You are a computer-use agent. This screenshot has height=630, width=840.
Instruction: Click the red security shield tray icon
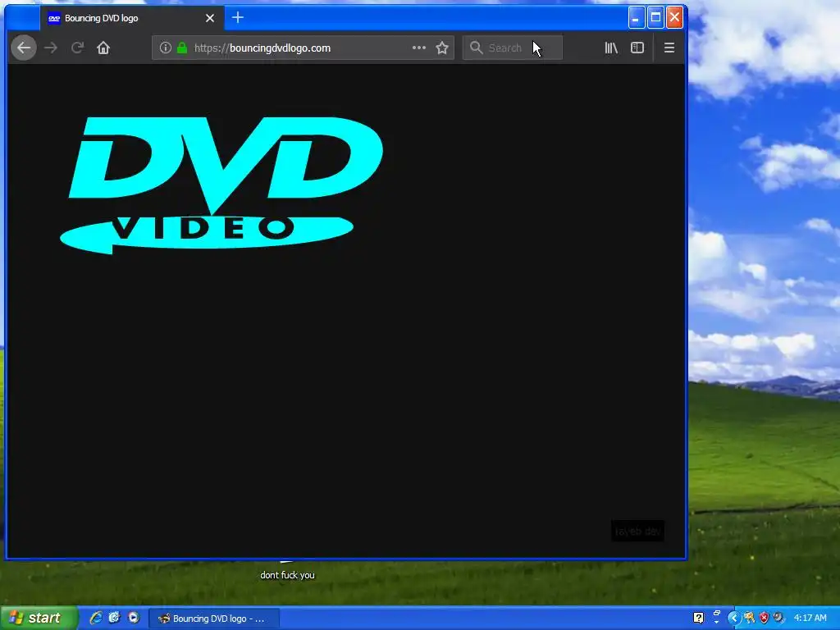click(764, 618)
